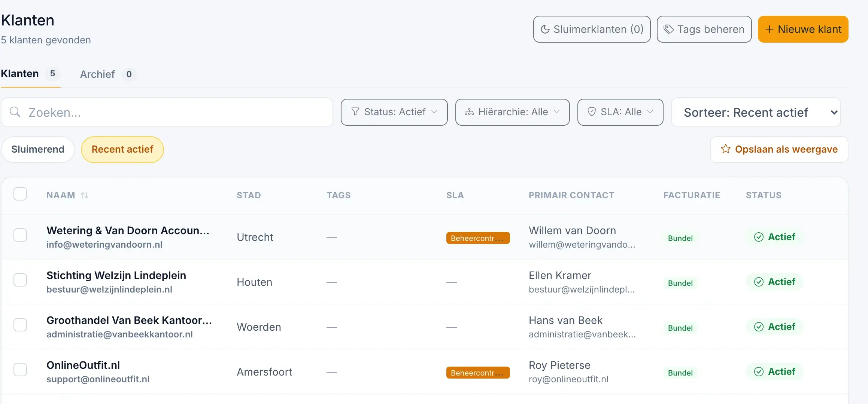This screenshot has height=404, width=868.
Task: Expand the Hiërarchie: Alle dropdown
Action: (x=512, y=112)
